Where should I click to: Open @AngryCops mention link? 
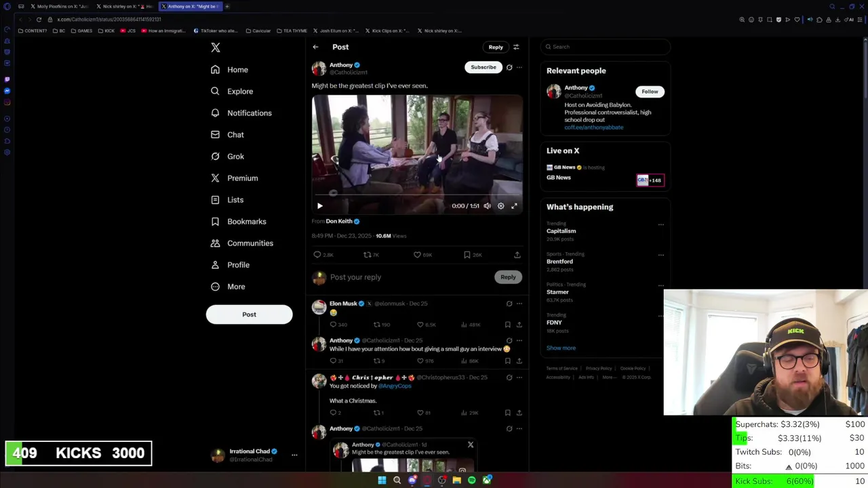coord(395,386)
